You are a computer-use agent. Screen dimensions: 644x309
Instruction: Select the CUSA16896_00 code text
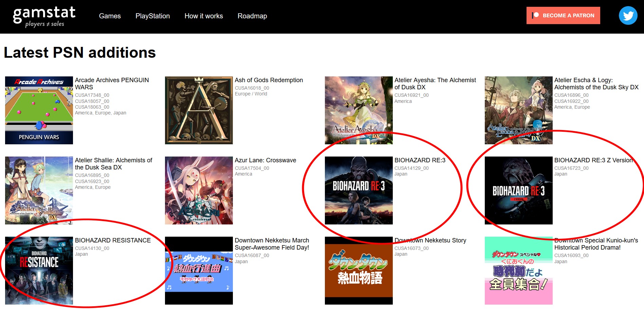click(x=571, y=95)
